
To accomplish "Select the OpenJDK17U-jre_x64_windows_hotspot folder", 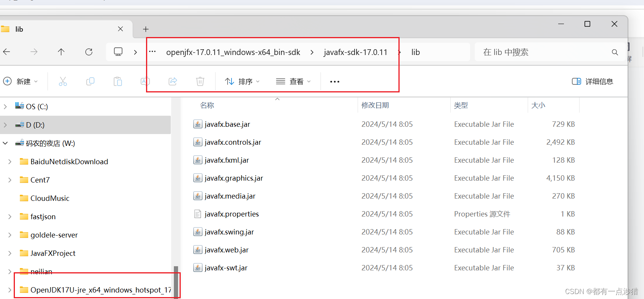I will (101, 290).
